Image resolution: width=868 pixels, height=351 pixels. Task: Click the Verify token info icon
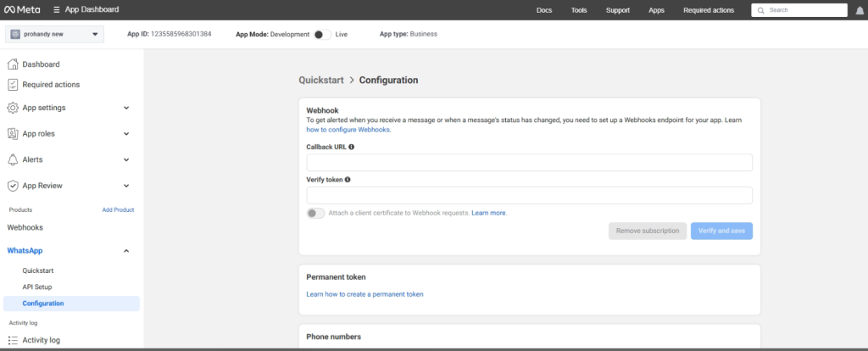click(x=348, y=180)
